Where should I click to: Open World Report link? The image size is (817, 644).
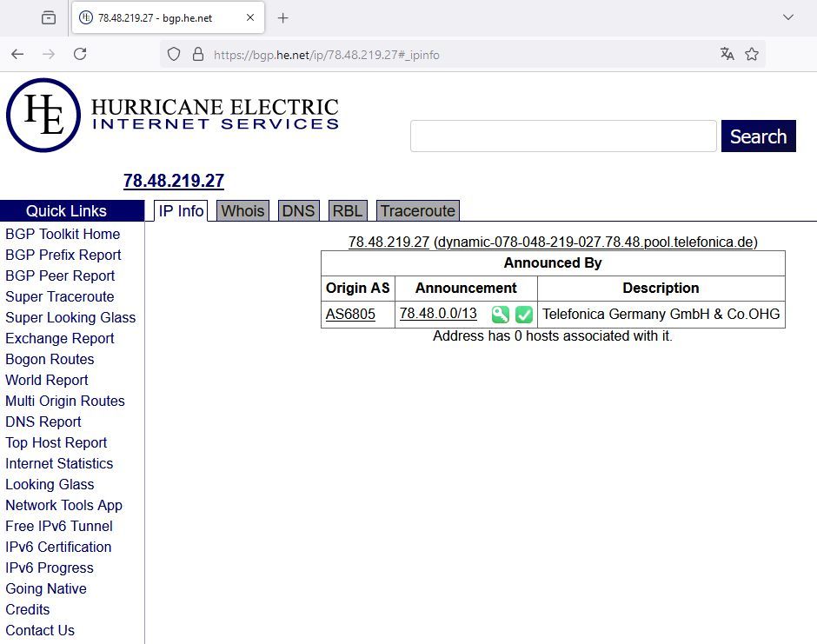46,380
